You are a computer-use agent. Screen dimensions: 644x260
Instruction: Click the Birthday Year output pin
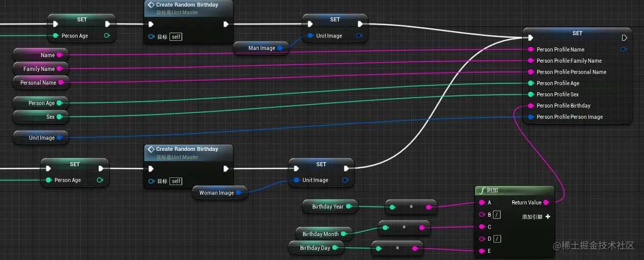coord(349,206)
